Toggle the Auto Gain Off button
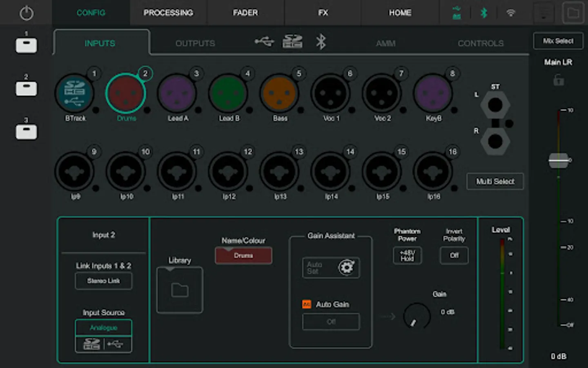This screenshot has width=588, height=368. click(x=331, y=322)
